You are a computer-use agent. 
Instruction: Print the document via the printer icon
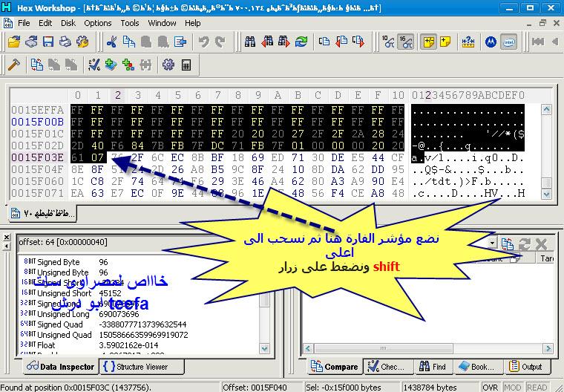coord(65,42)
